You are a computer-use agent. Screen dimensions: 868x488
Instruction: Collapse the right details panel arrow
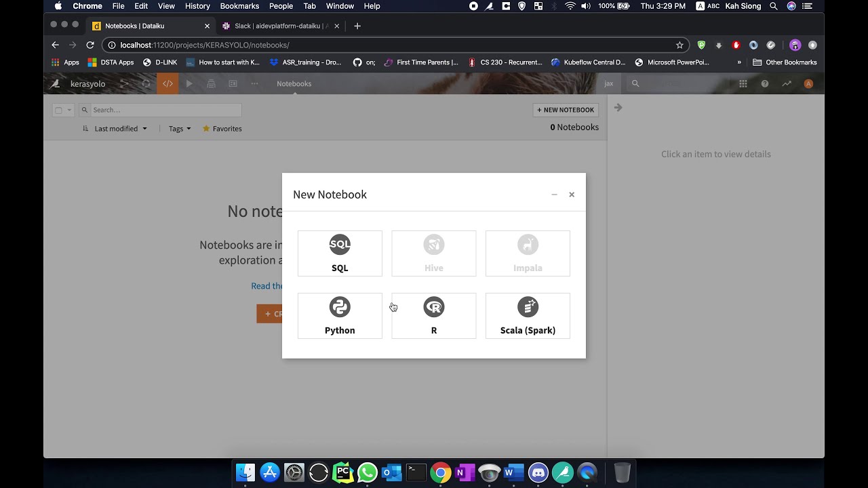point(618,107)
